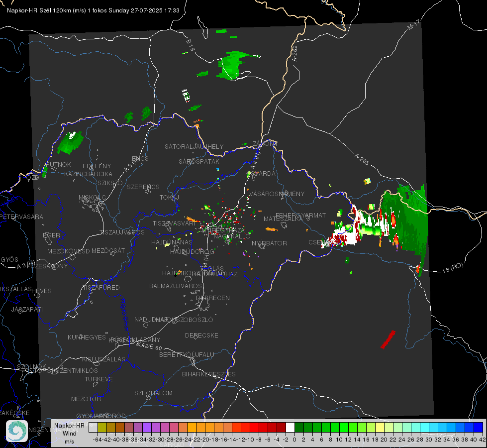Click the swirl logo icon beside the legend
This screenshot has height=448, width=487.
pos(17,431)
